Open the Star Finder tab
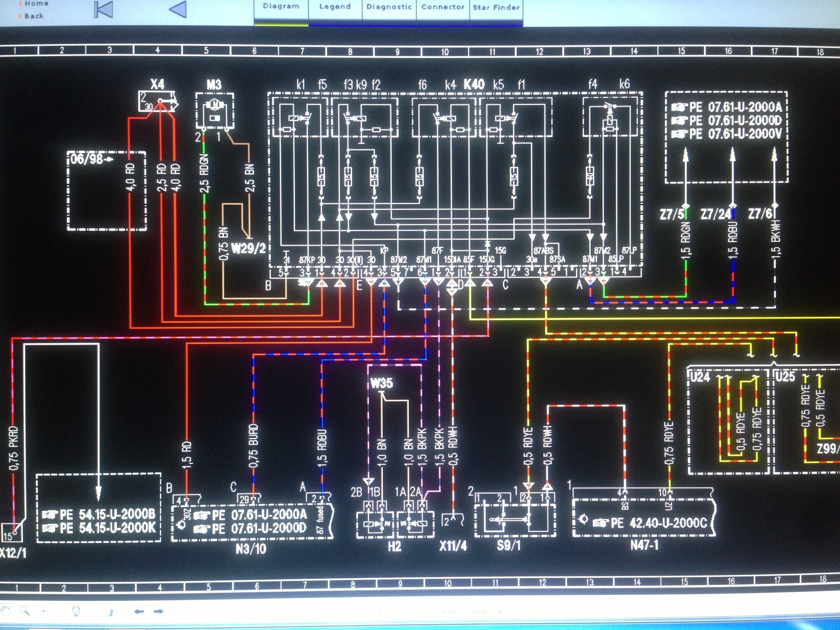840x630 pixels. [x=495, y=7]
